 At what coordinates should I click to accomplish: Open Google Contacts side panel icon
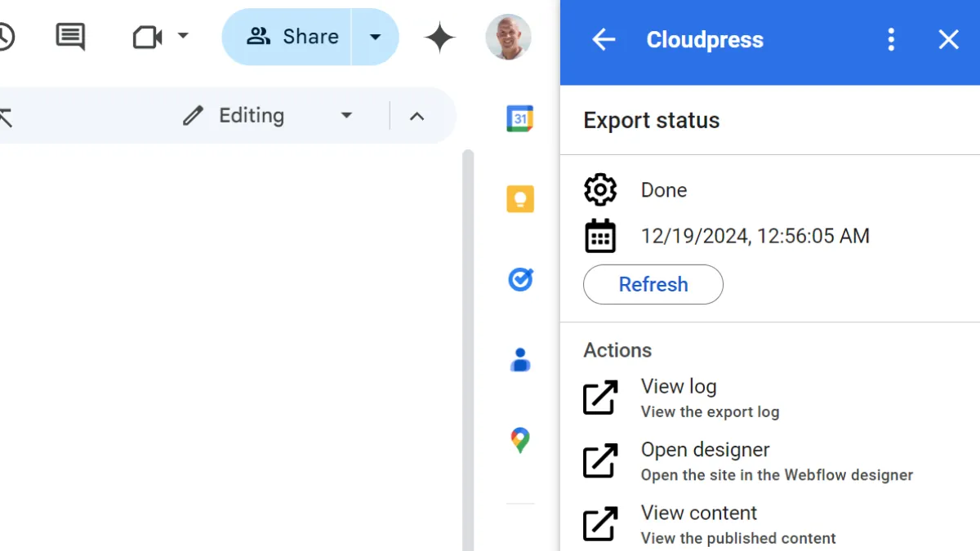520,359
